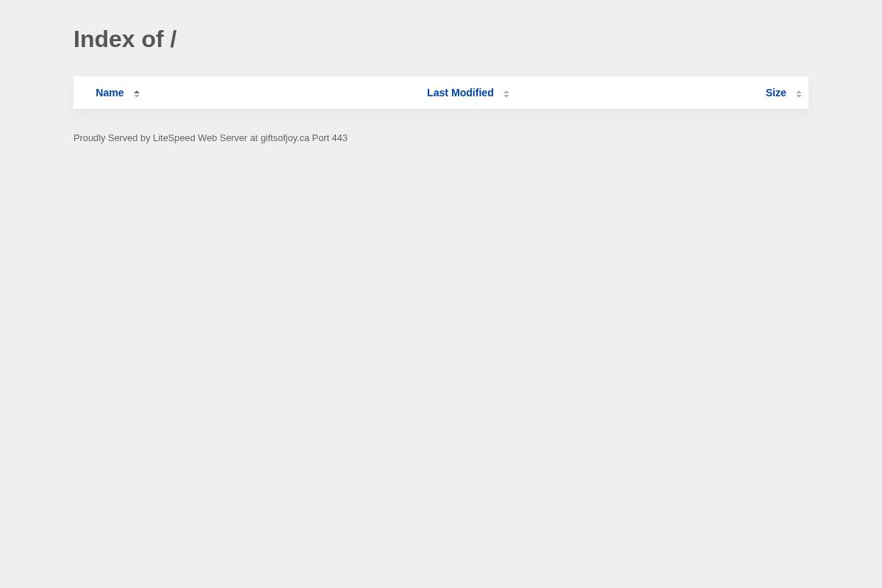Click the descending arrow next to Size
The height and width of the screenshot is (588, 882).
[798, 96]
